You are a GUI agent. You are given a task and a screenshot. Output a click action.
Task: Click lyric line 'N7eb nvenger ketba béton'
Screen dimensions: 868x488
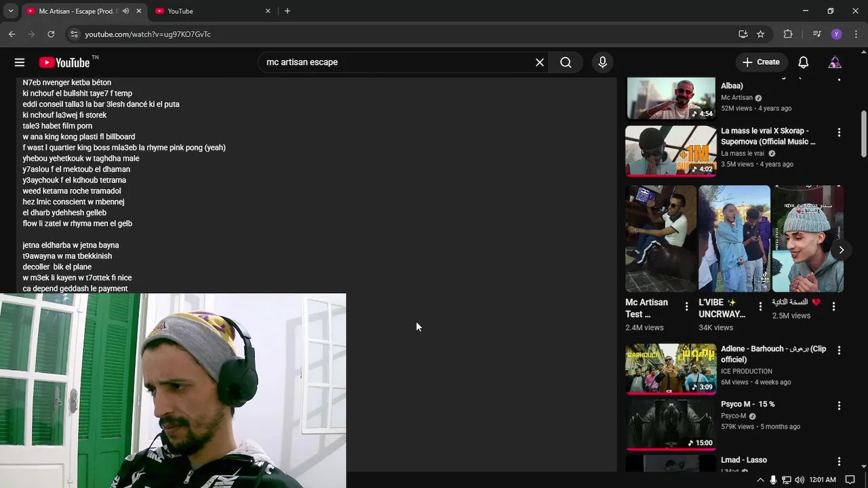pyautogui.click(x=66, y=83)
